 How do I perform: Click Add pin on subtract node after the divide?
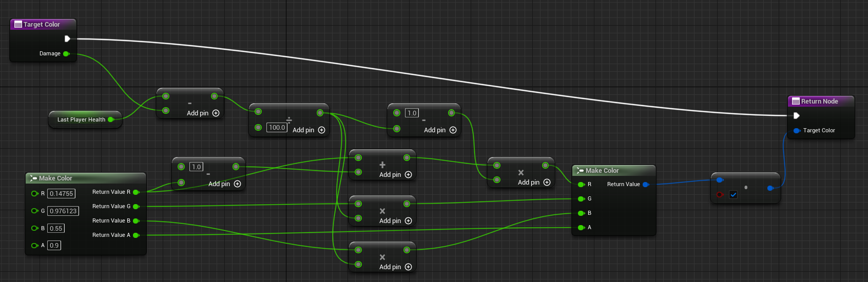pyautogui.click(x=440, y=130)
